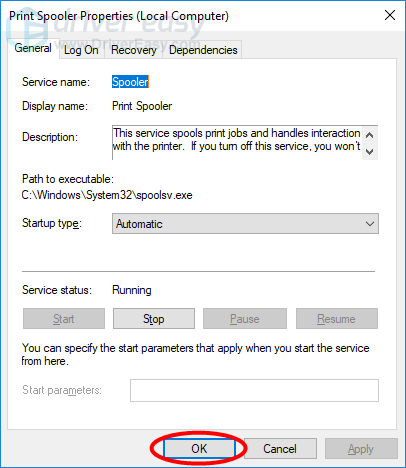Open the Dependencies tab
Image resolution: width=406 pixels, height=468 pixels.
tap(203, 50)
